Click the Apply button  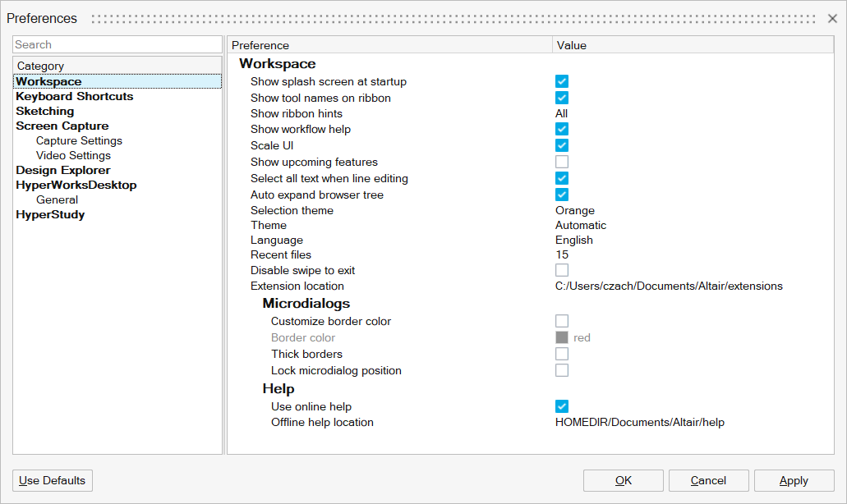[794, 480]
